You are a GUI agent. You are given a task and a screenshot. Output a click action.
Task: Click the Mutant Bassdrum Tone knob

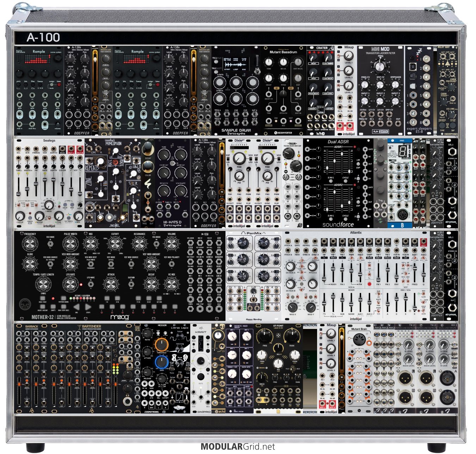point(269,63)
